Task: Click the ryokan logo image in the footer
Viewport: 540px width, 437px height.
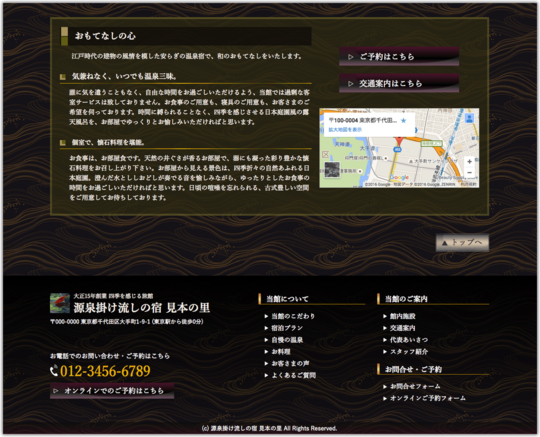Action: [x=60, y=303]
